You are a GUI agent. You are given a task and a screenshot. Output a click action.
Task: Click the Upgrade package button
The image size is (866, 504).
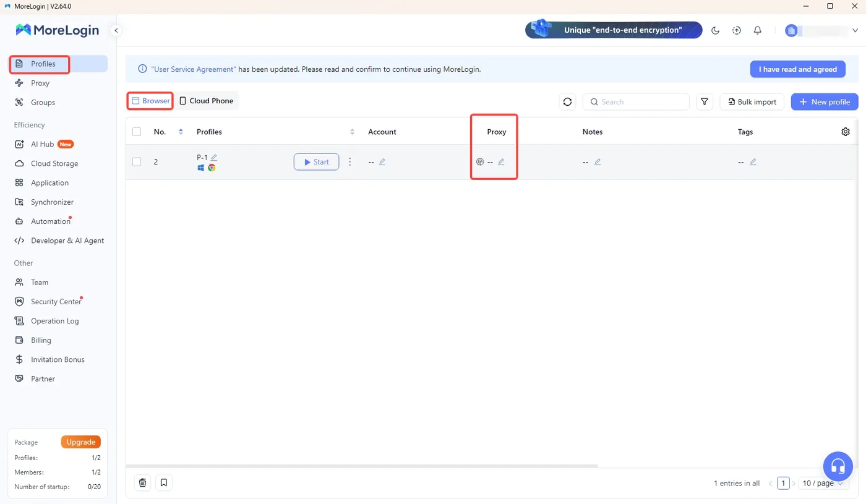pos(81,442)
